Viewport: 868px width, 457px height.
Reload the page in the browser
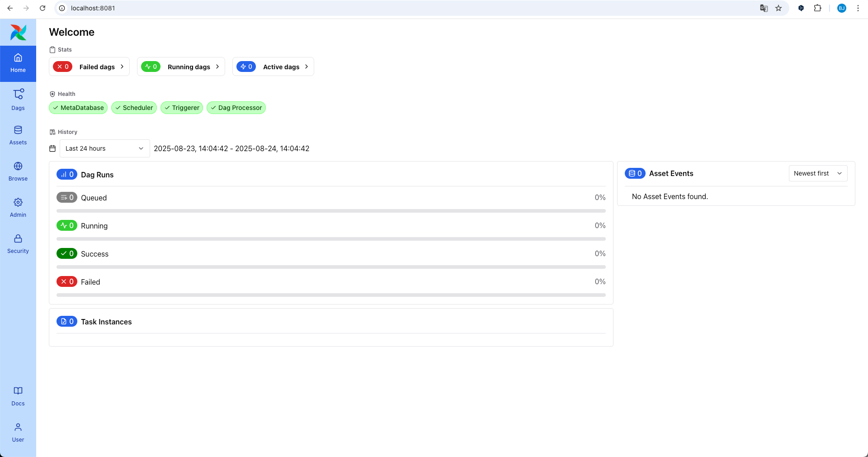[42, 8]
